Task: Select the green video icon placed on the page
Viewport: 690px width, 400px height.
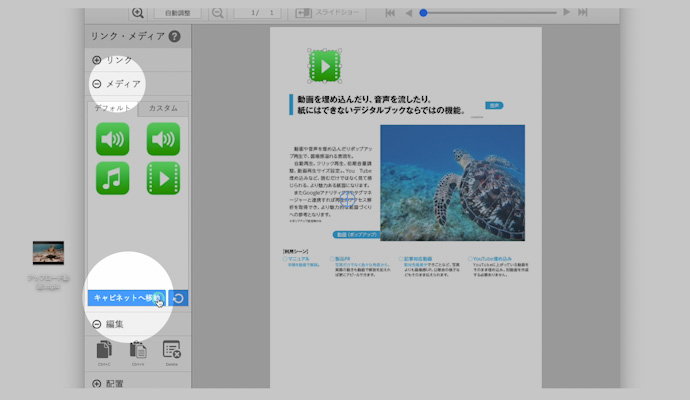Action: [325, 66]
